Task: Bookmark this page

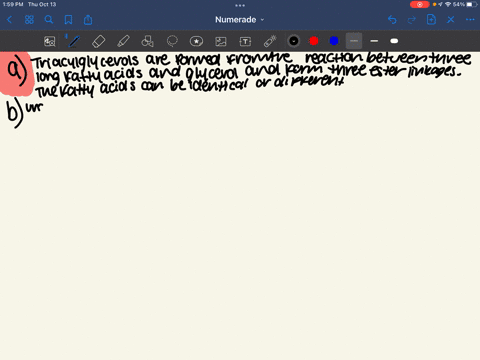Action: (x=68, y=20)
